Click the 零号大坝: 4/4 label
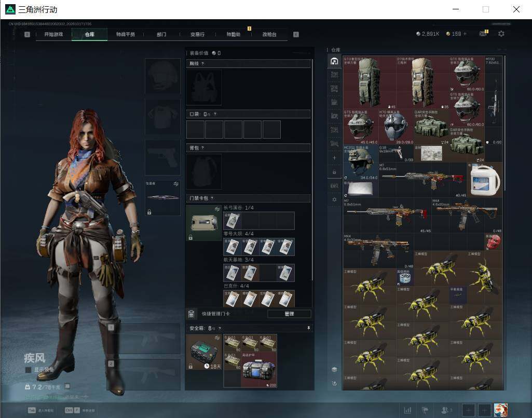Viewport: 532px width, 418px height. pyautogui.click(x=238, y=234)
